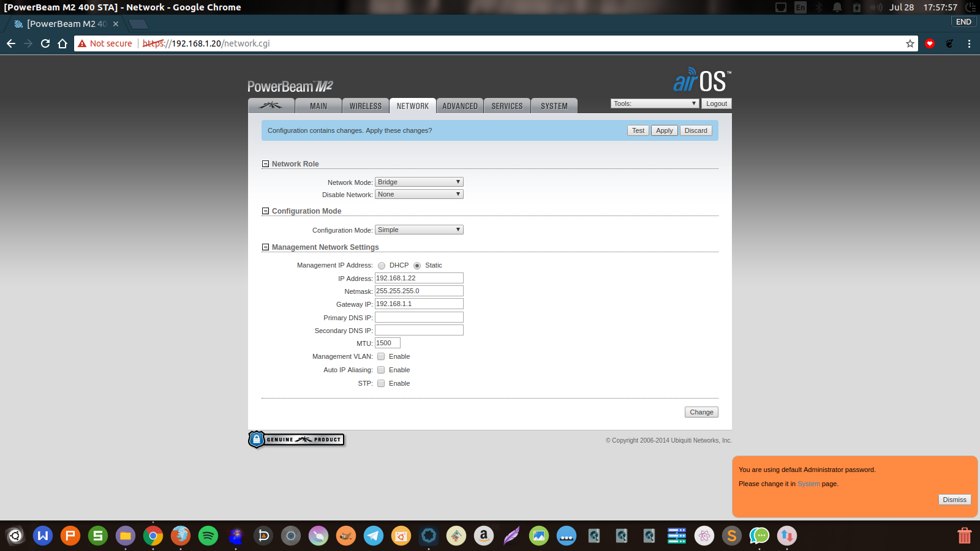The image size is (980, 551).
Task: Apply the configuration changes
Action: point(665,130)
